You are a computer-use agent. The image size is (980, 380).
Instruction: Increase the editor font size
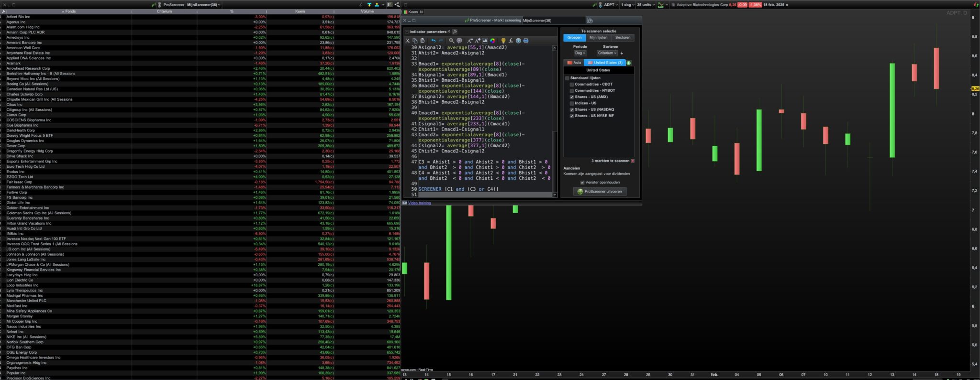coord(478,41)
